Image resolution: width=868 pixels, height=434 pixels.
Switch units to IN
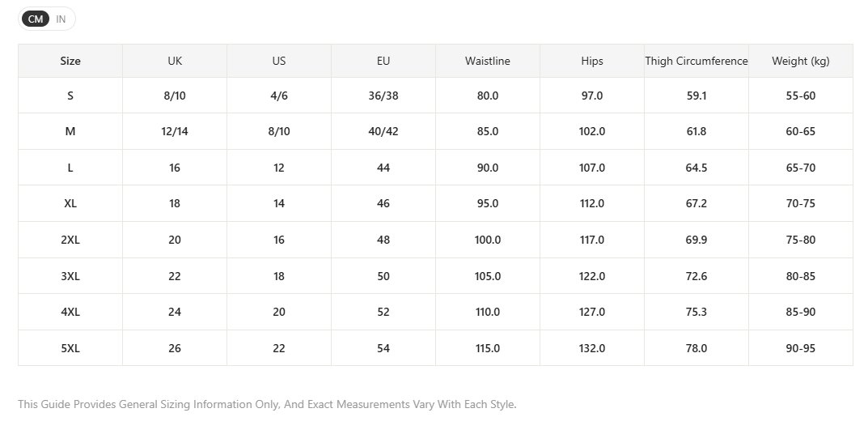(61, 19)
